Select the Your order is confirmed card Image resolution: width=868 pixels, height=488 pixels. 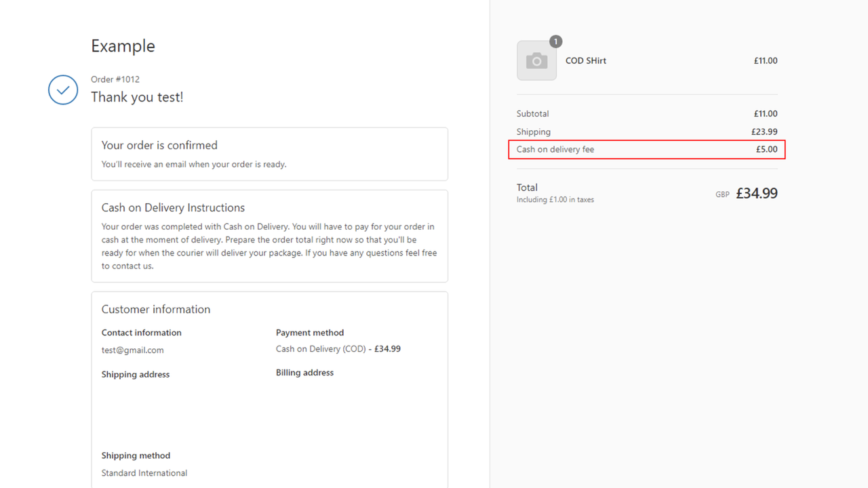coord(269,154)
